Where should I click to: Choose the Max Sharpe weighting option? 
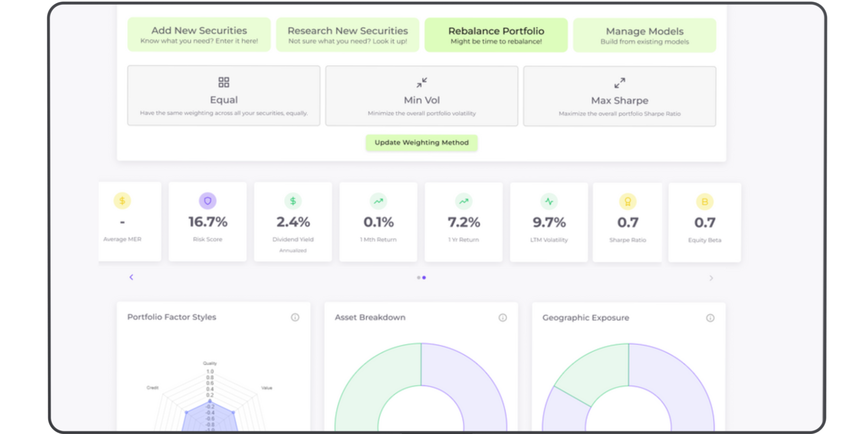point(619,95)
